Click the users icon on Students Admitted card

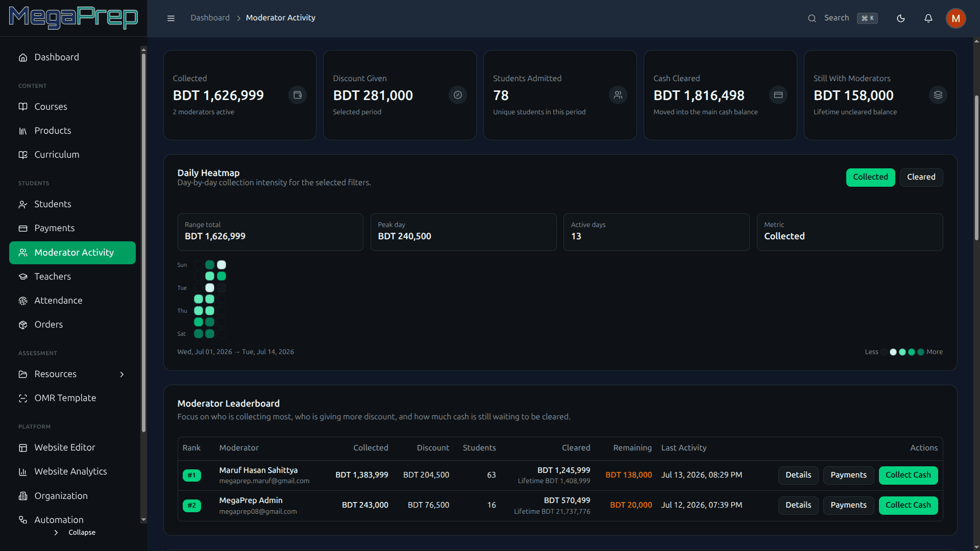click(618, 95)
